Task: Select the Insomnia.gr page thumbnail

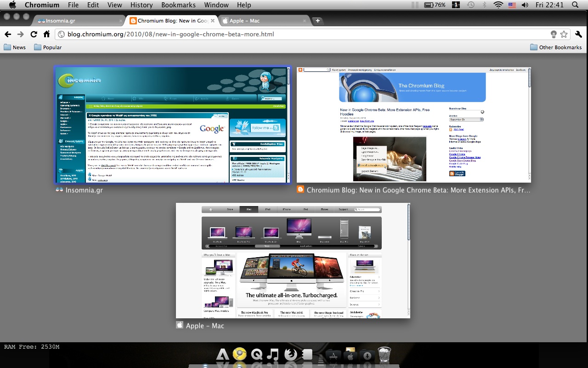Action: pos(172,125)
